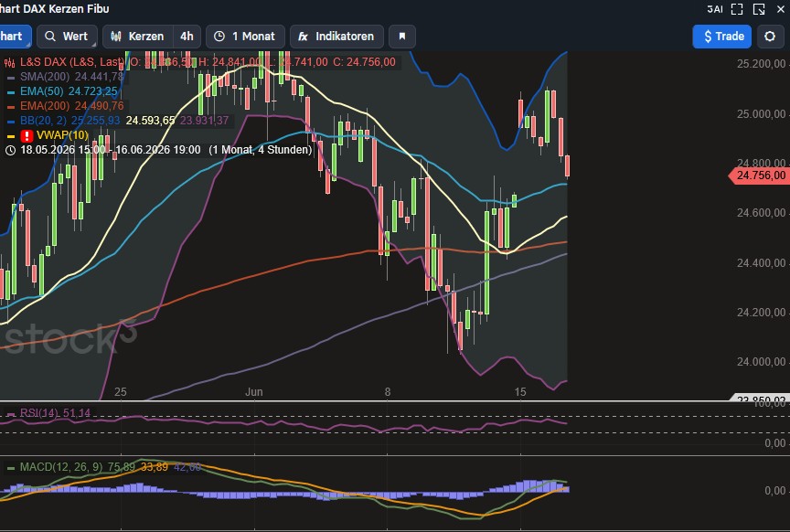790x532 pixels.
Task: Click the VWAP(10) red warning icon
Action: click(x=27, y=135)
